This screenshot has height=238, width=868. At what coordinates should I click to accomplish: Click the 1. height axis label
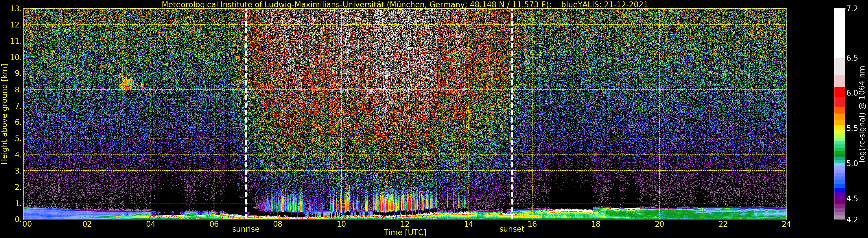(x=18, y=203)
